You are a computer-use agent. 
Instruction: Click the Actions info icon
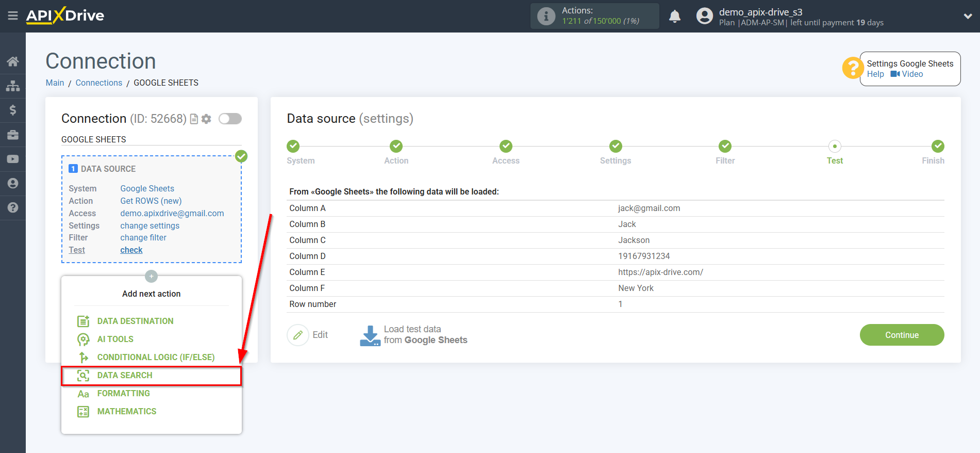[x=546, y=16]
